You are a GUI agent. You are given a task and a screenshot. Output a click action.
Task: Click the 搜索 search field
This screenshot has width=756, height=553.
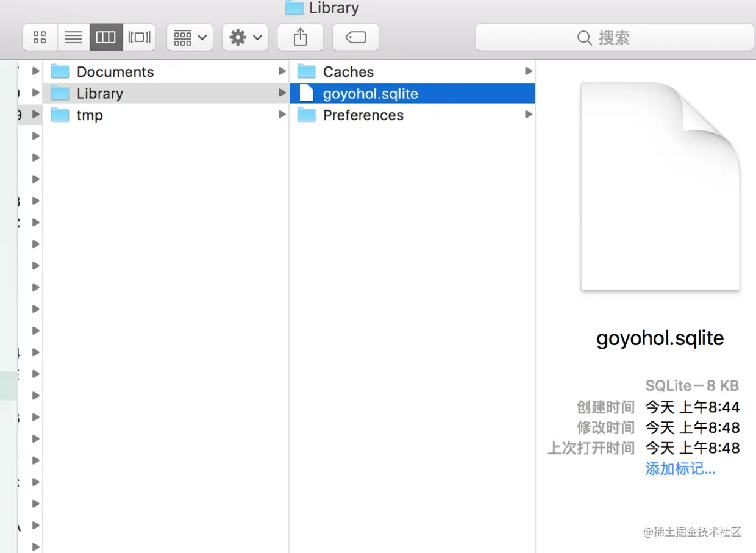pyautogui.click(x=615, y=38)
